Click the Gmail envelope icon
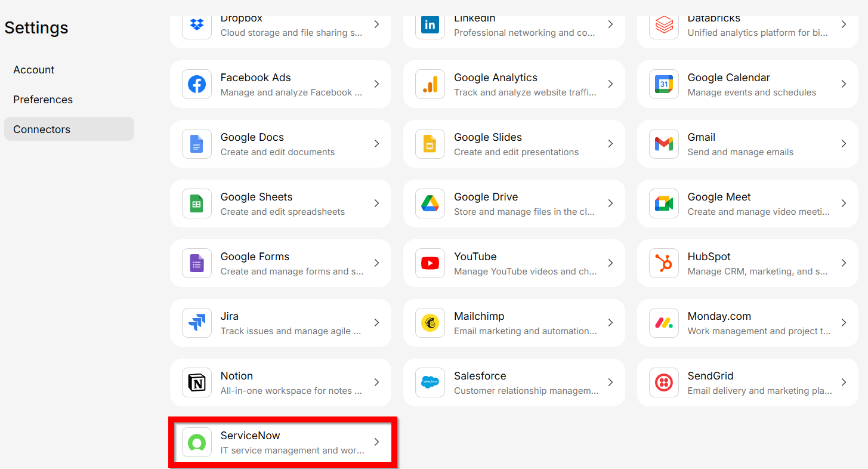Viewport: 868px width, 469px height. pos(664,144)
